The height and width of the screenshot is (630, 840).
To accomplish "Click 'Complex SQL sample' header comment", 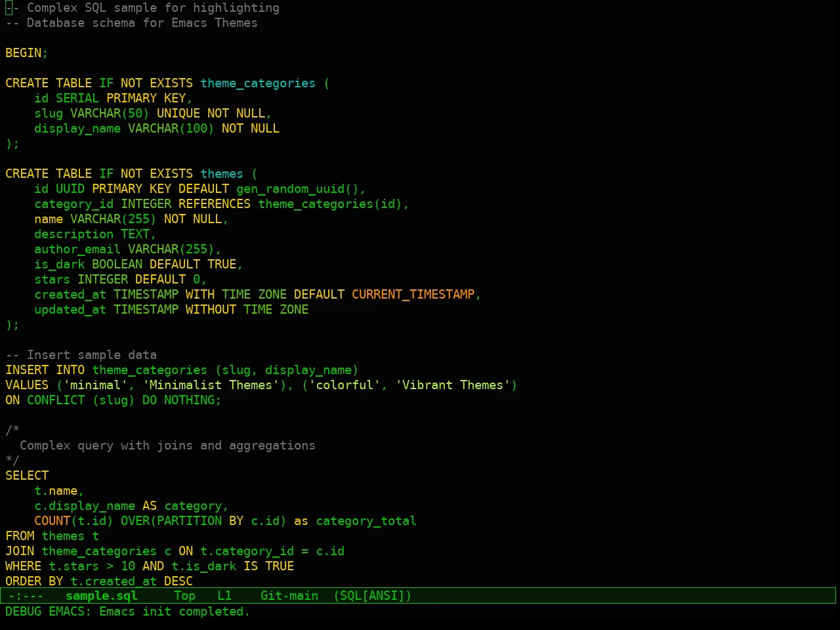I will pyautogui.click(x=142, y=8).
